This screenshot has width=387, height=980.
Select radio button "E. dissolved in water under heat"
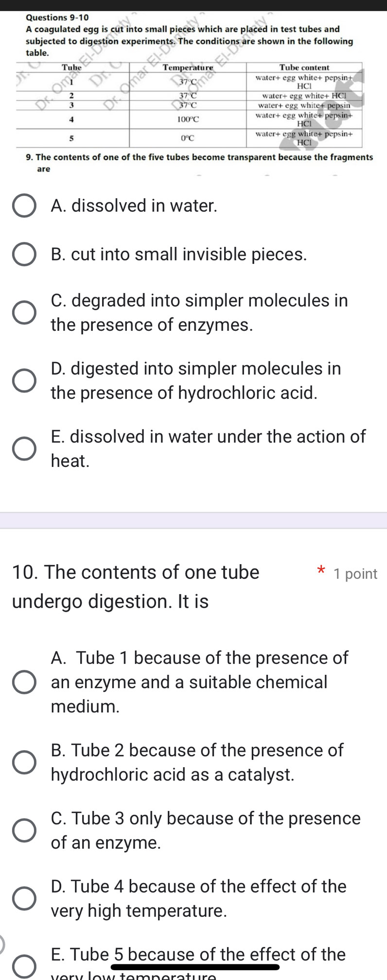24,448
